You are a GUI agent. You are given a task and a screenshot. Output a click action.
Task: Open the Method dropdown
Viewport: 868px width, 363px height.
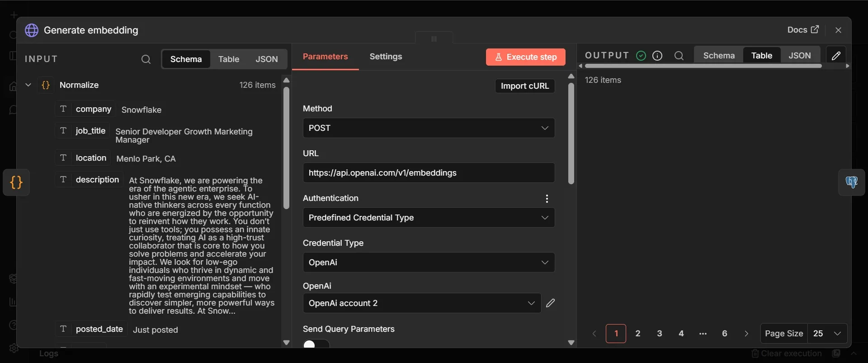click(x=429, y=128)
